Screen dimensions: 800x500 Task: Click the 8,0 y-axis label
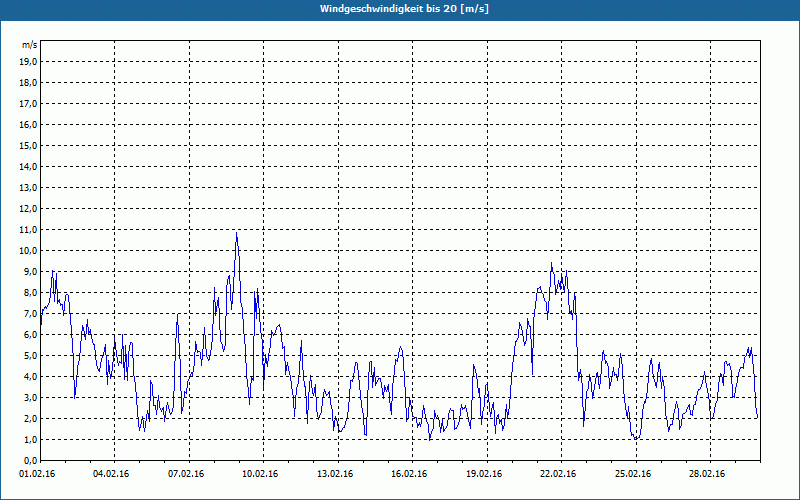(x=30, y=292)
